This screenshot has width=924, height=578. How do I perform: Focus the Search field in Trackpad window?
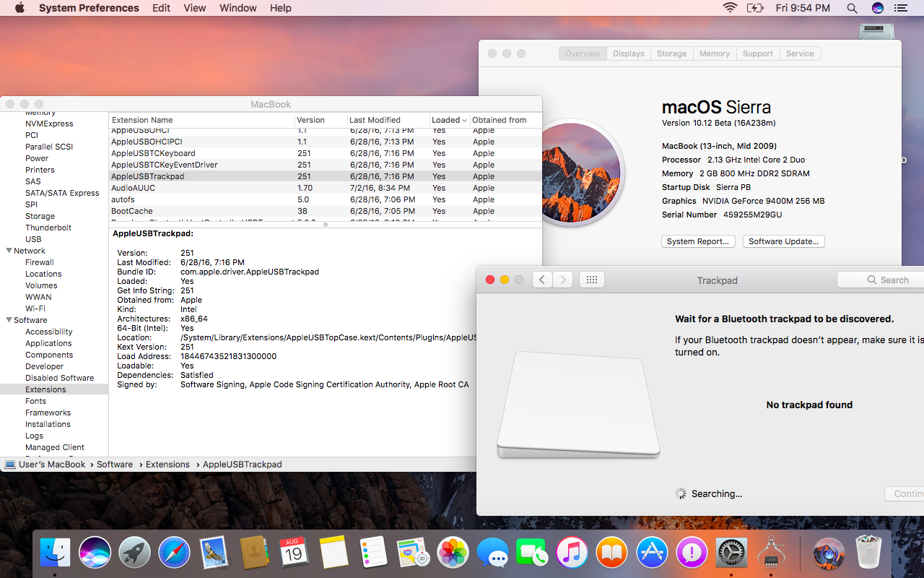(x=881, y=280)
